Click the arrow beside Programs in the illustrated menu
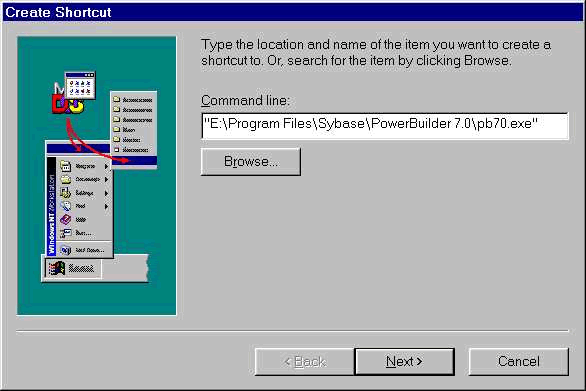 point(106,166)
